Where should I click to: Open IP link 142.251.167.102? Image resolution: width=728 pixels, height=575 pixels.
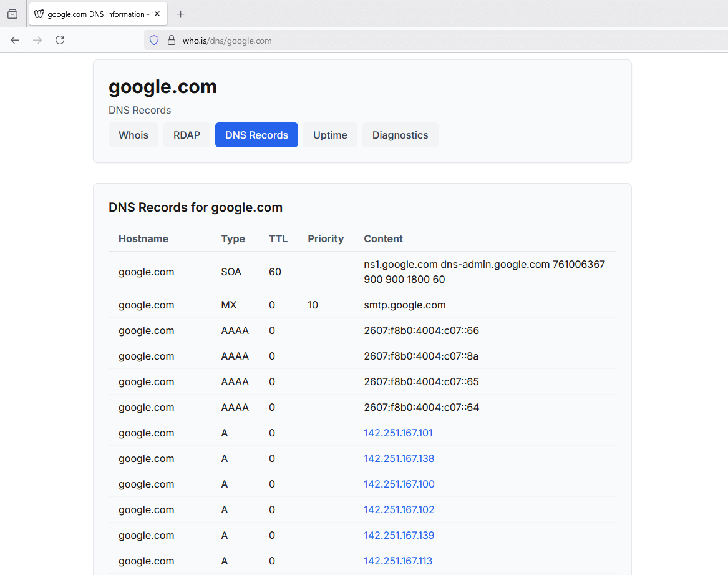399,509
